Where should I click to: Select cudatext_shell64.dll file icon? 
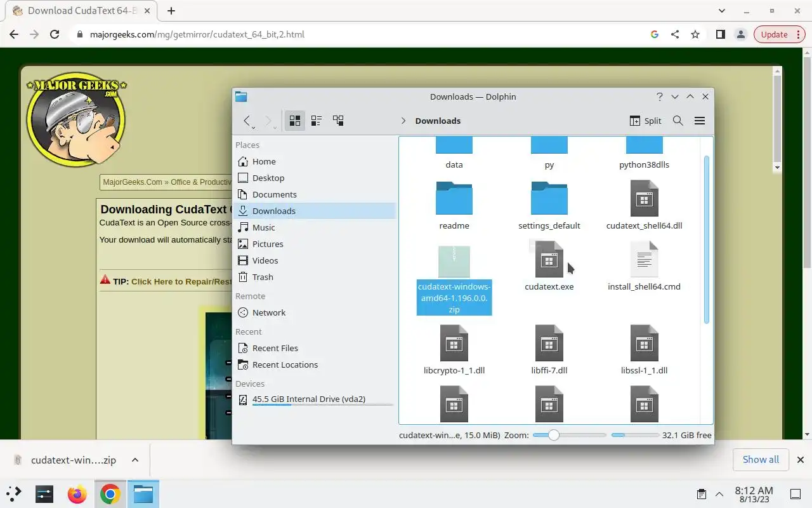click(x=645, y=198)
